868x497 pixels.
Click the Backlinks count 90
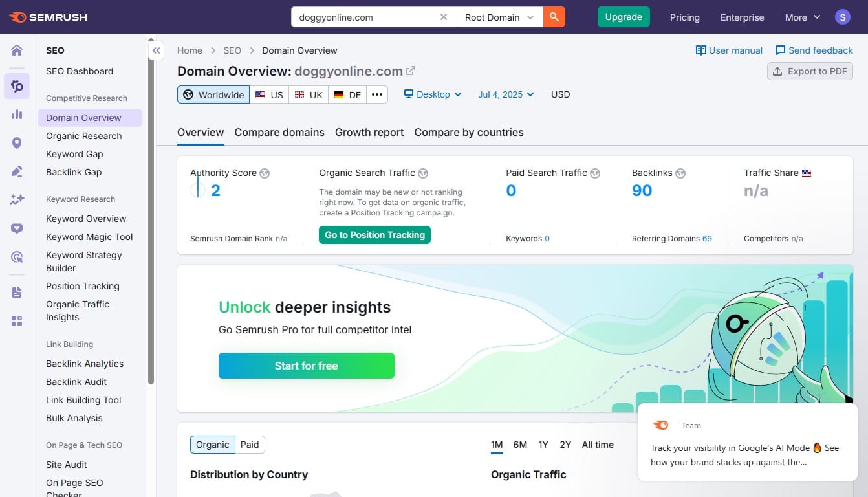[x=642, y=190]
